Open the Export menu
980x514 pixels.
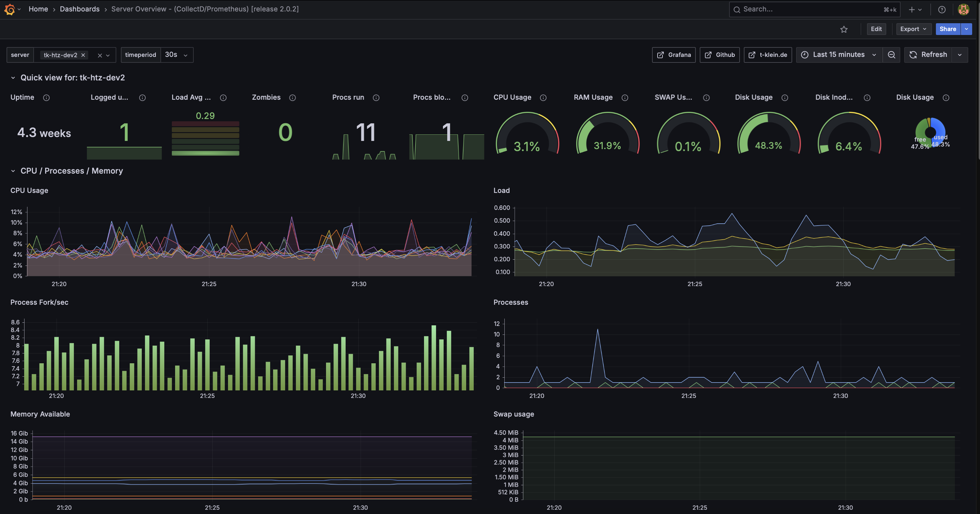913,29
